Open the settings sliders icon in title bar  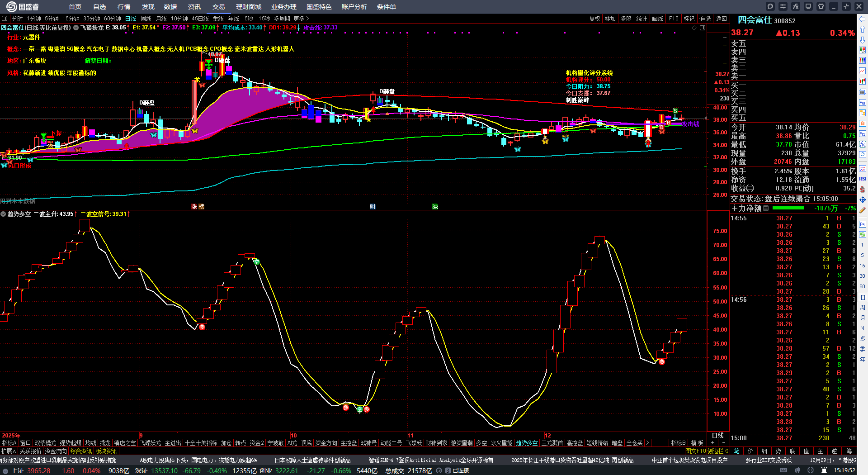[783, 6]
